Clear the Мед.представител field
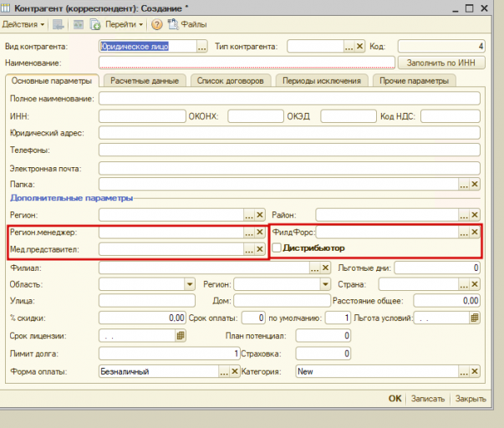Image resolution: width=504 pixels, height=428 pixels. 260,249
